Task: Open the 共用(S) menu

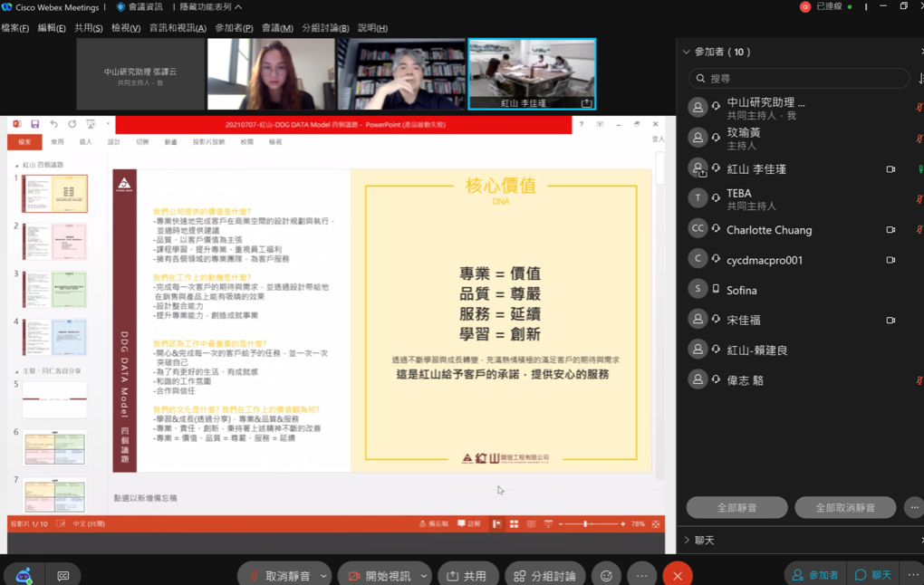Action: 89,28
